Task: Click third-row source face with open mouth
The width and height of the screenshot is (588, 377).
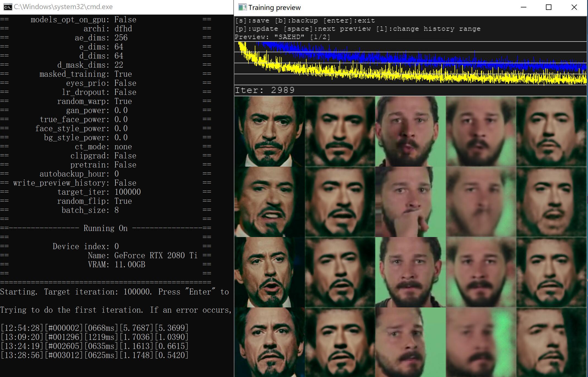Action: [270, 272]
